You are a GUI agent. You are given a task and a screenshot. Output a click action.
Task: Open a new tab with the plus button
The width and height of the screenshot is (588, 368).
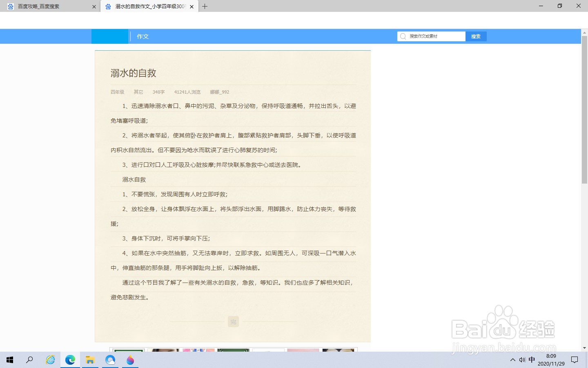coord(205,6)
